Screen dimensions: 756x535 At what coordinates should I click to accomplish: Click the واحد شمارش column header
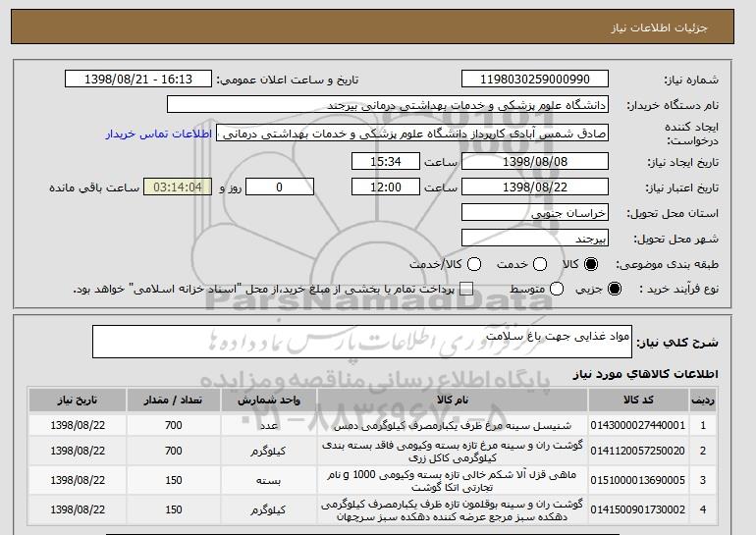(x=269, y=401)
